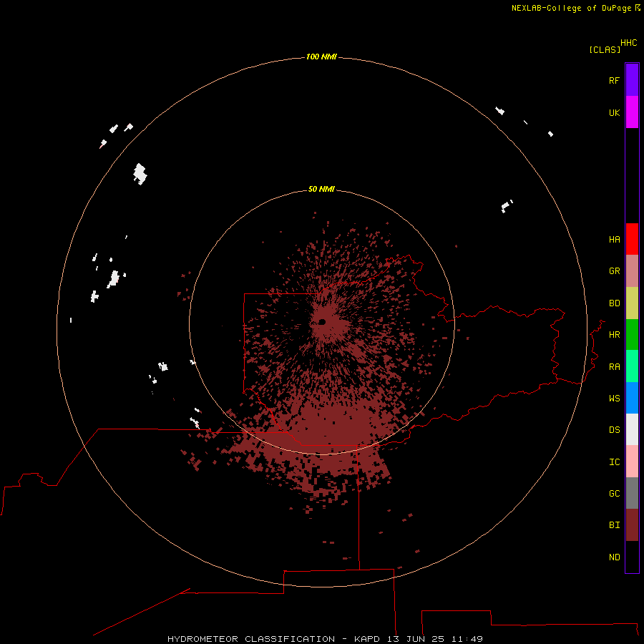644x644 pixels.
Task: Click the RA light green swatch
Action: tap(632, 366)
